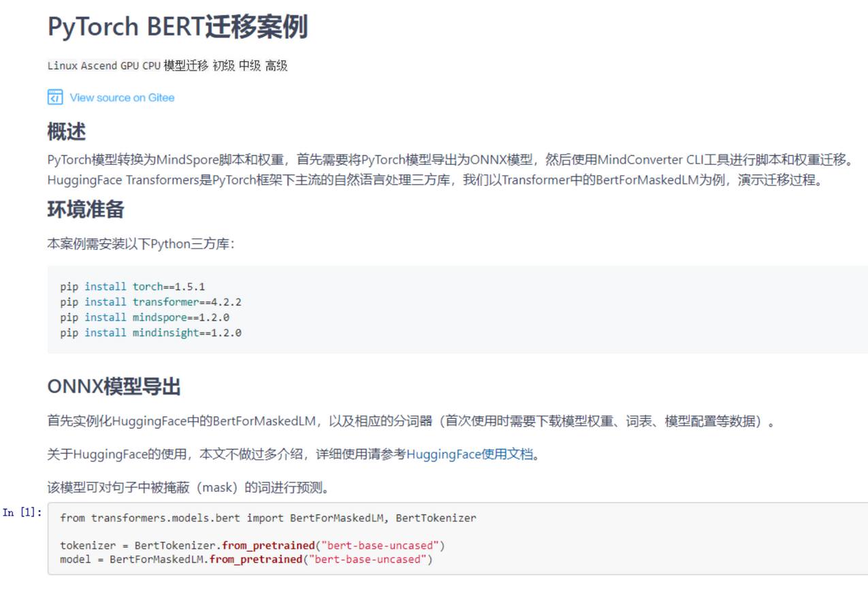Screen dimensions: 868x594
Task: Open the "View source on Gitee" link
Action: point(122,97)
